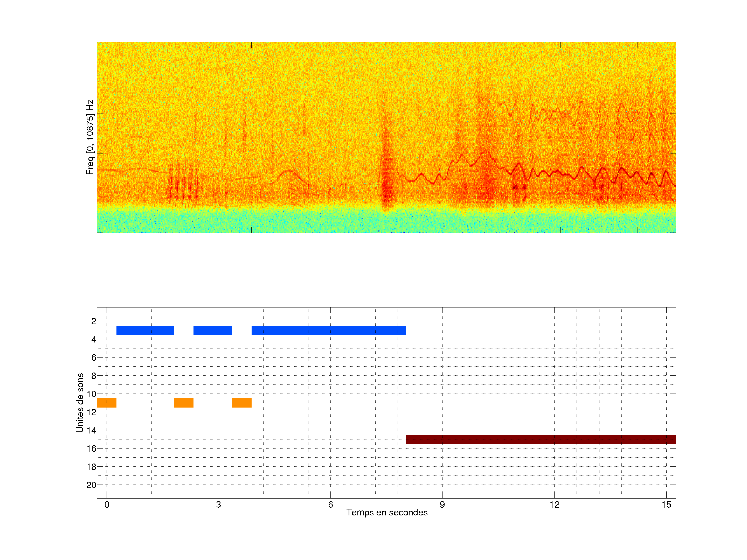Click the leftmost orange bar at time 0
Viewport: 747px width, 560px height.
point(107,403)
